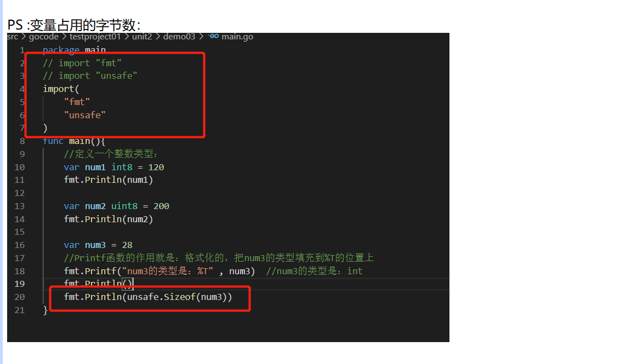Click the Go file icon in breadcrumb
This screenshot has height=364, width=638.
214,36
